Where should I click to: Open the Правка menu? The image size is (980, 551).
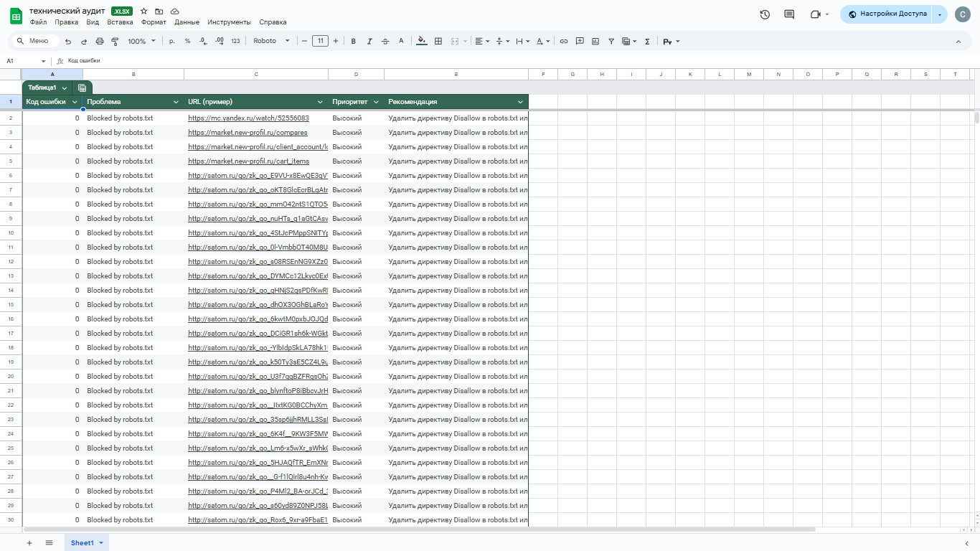(67, 22)
